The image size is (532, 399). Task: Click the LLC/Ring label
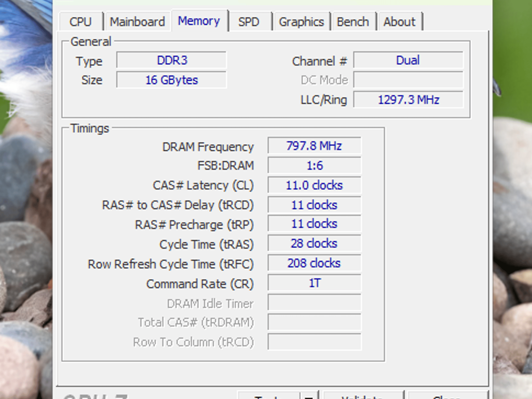pyautogui.click(x=324, y=100)
